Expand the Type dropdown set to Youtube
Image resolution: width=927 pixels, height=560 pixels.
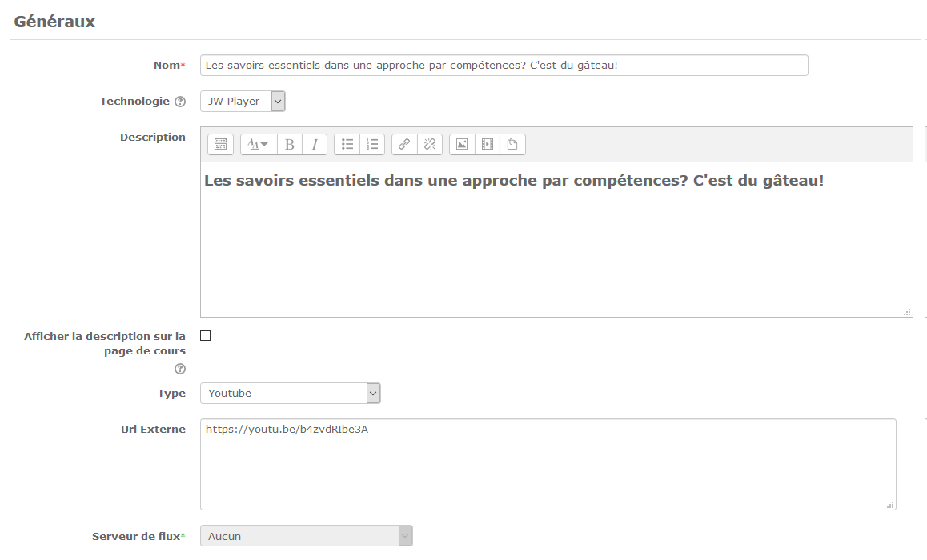point(290,393)
